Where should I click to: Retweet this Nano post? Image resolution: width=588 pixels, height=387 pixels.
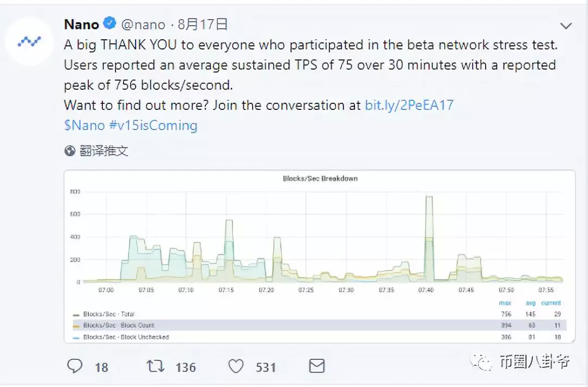pyautogui.click(x=155, y=366)
